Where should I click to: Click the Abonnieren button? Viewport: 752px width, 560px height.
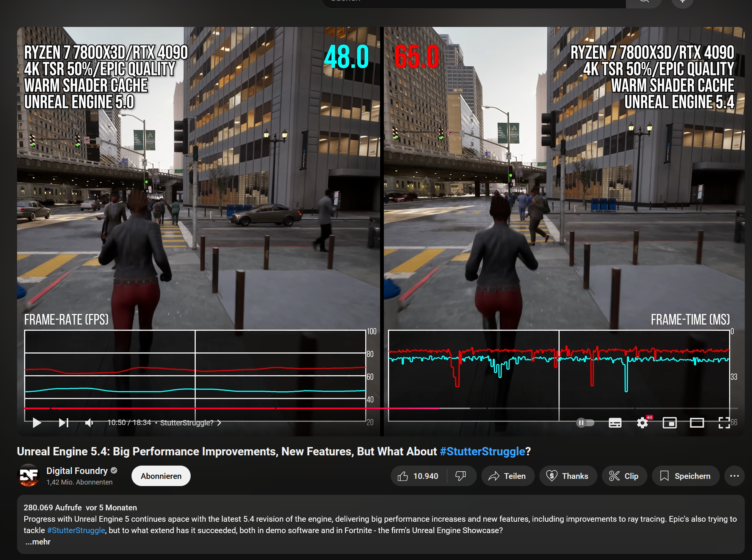[161, 476]
